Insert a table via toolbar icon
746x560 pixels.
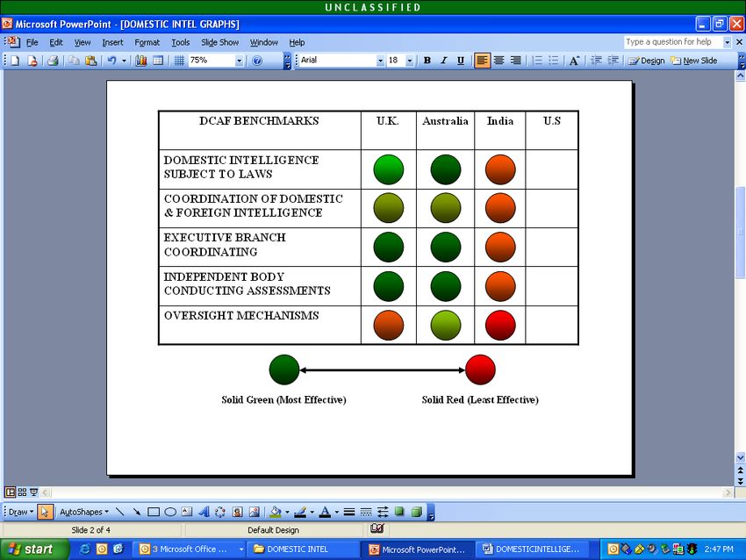click(x=157, y=61)
